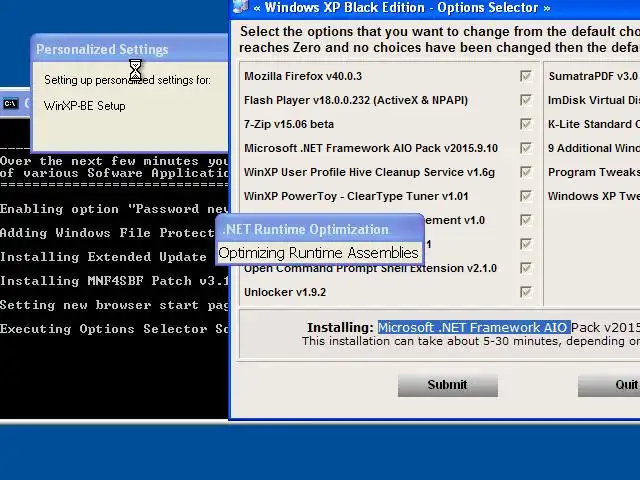This screenshot has width=640, height=480.
Task: Click 'Setting new browser start' line in command prompt
Action: click(114, 305)
